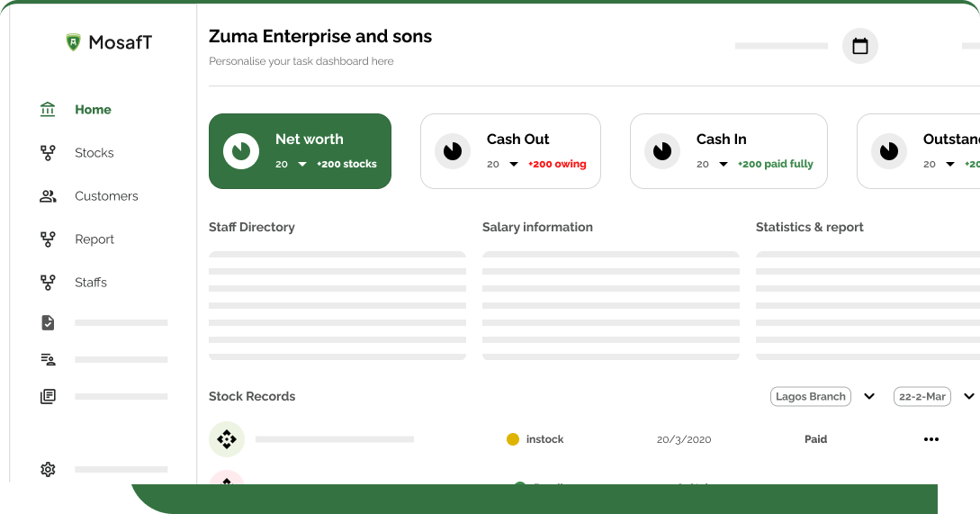Select Home in the sidebar
The image size is (980, 514).
(93, 110)
